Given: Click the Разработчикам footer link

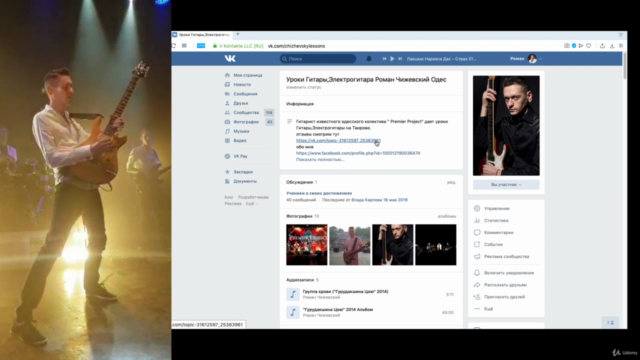Looking at the screenshot, I should click(x=253, y=197).
